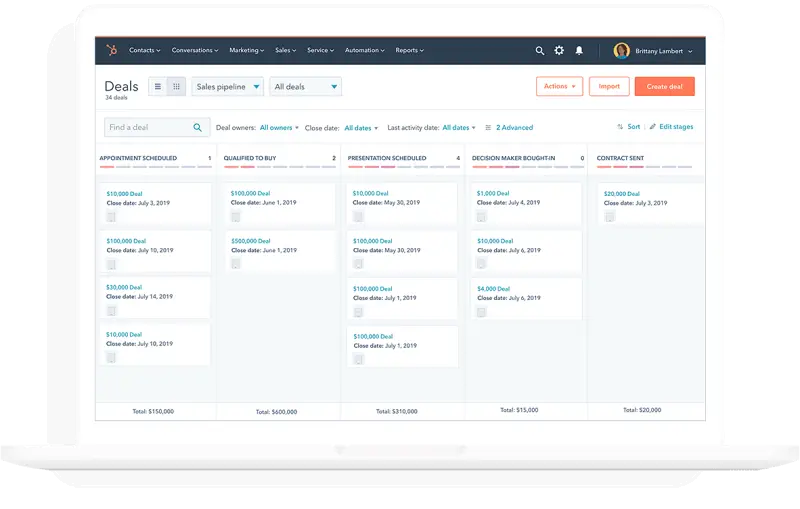Expand the Sales pipeline dropdown
Image resolution: width=800 pixels, height=509 pixels.
pos(228,87)
